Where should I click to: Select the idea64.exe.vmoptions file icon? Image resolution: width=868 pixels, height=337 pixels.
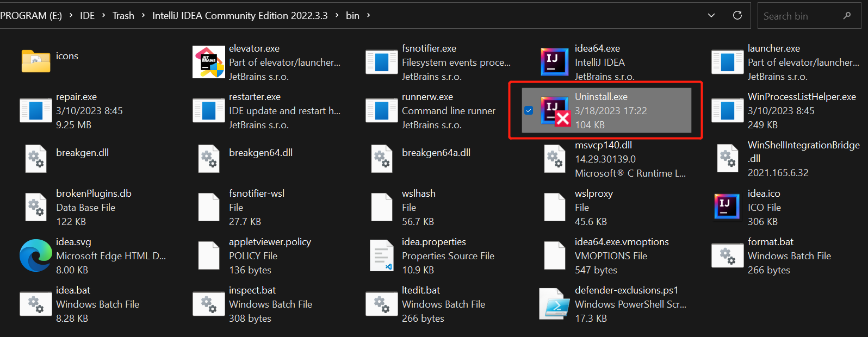555,255
